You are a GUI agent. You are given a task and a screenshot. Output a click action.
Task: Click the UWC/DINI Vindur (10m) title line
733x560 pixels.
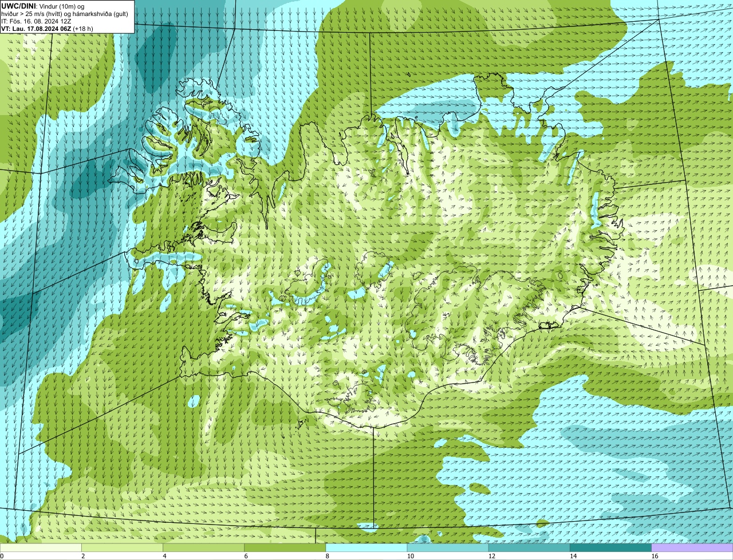coord(43,6)
